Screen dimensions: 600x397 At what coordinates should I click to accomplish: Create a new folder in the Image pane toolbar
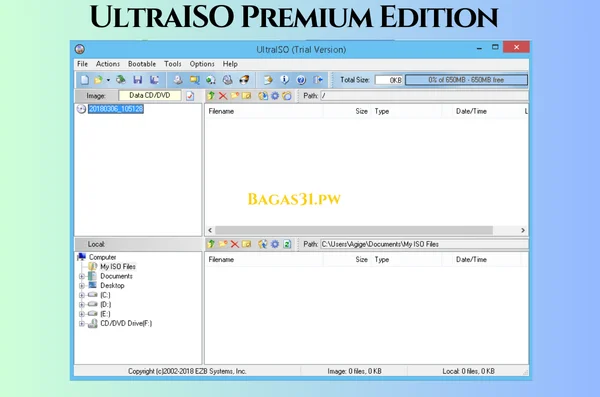235,96
